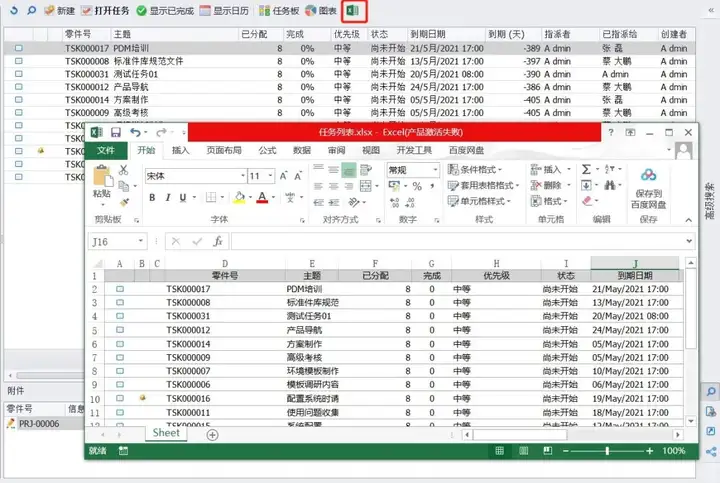This screenshot has height=483, width=720.
Task: Open 显示日历 calendar view
Action: [224, 10]
